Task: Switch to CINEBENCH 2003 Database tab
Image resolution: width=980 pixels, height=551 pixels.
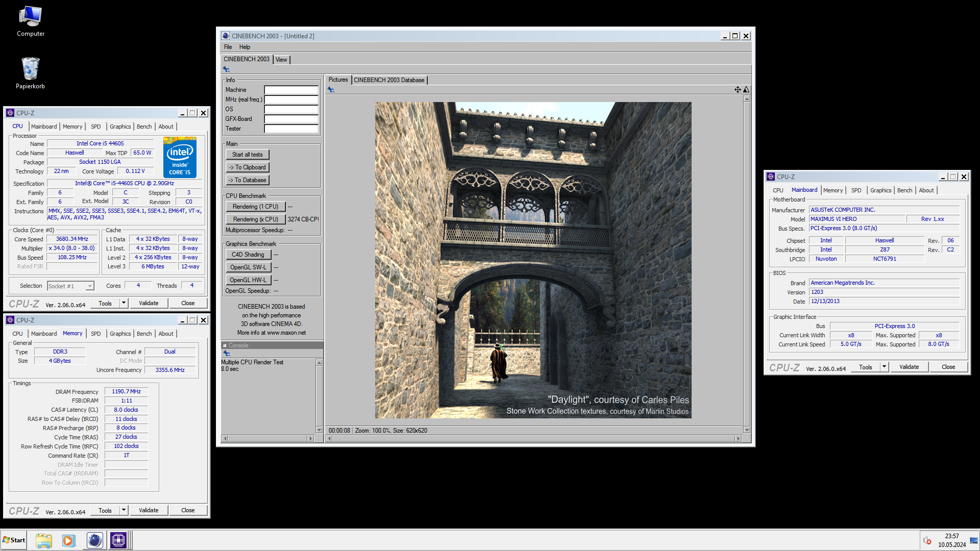Action: click(389, 80)
